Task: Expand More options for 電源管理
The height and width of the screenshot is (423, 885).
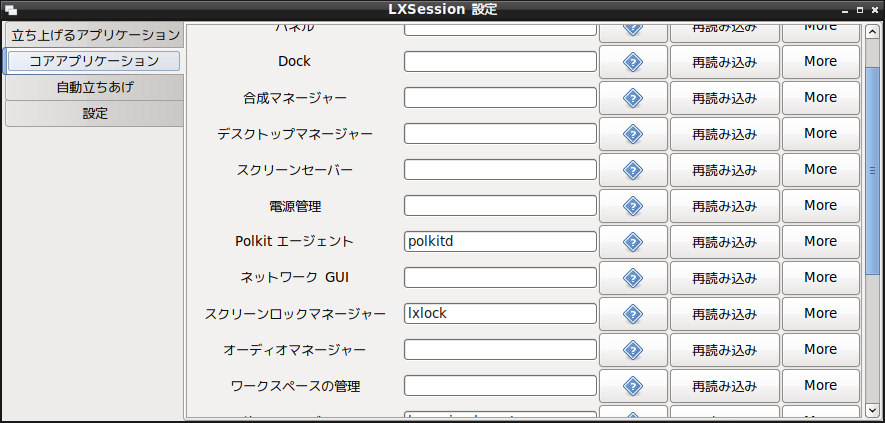Action: [820, 206]
